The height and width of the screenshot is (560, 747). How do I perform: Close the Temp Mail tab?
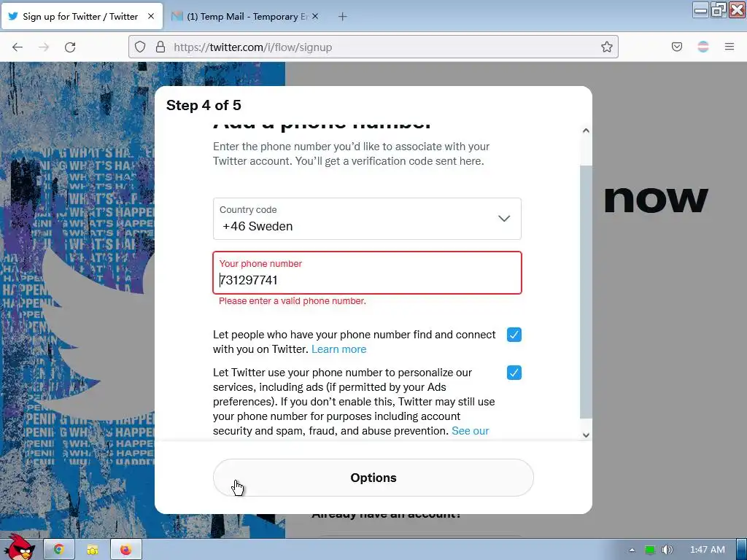(315, 16)
